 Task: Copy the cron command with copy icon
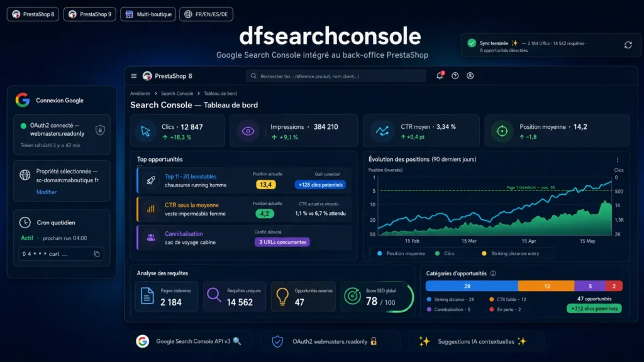[97, 254]
